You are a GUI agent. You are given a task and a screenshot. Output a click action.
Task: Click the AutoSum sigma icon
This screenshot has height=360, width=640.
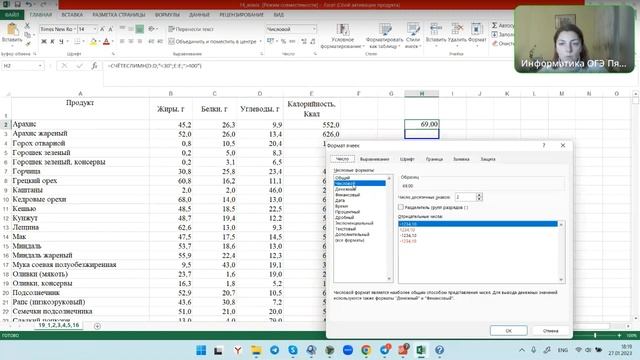pos(495,25)
